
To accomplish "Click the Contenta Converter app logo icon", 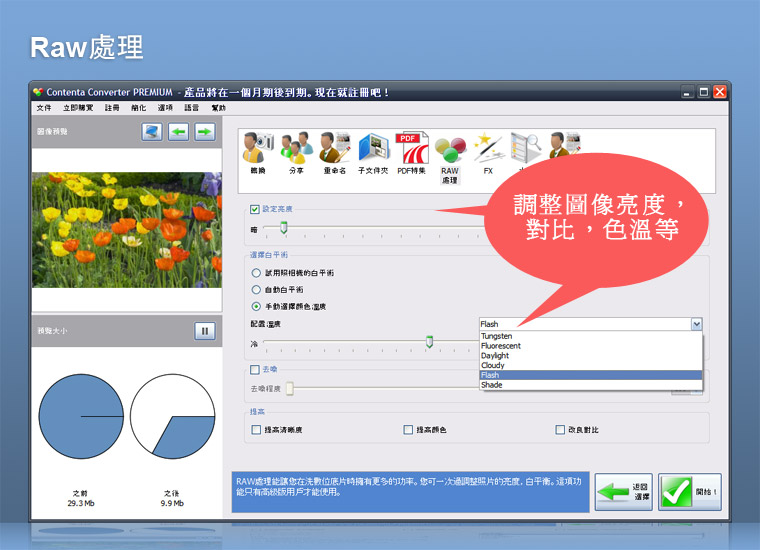I will coord(38,92).
